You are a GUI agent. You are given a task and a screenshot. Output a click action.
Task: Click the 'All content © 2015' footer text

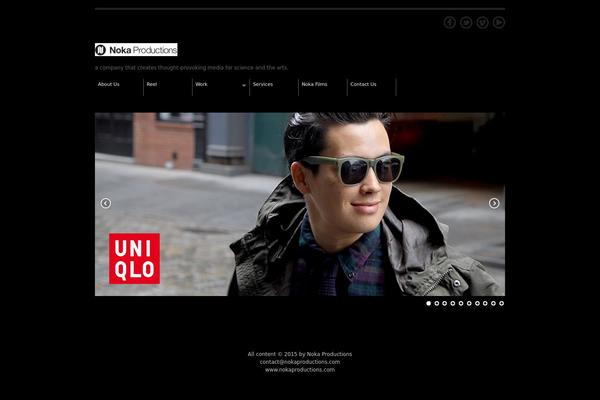[x=300, y=354]
